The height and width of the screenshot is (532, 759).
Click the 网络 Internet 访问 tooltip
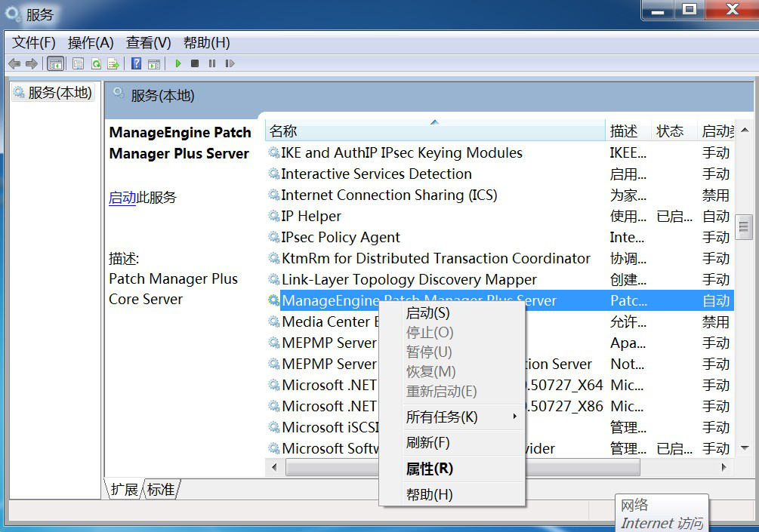[x=662, y=513]
